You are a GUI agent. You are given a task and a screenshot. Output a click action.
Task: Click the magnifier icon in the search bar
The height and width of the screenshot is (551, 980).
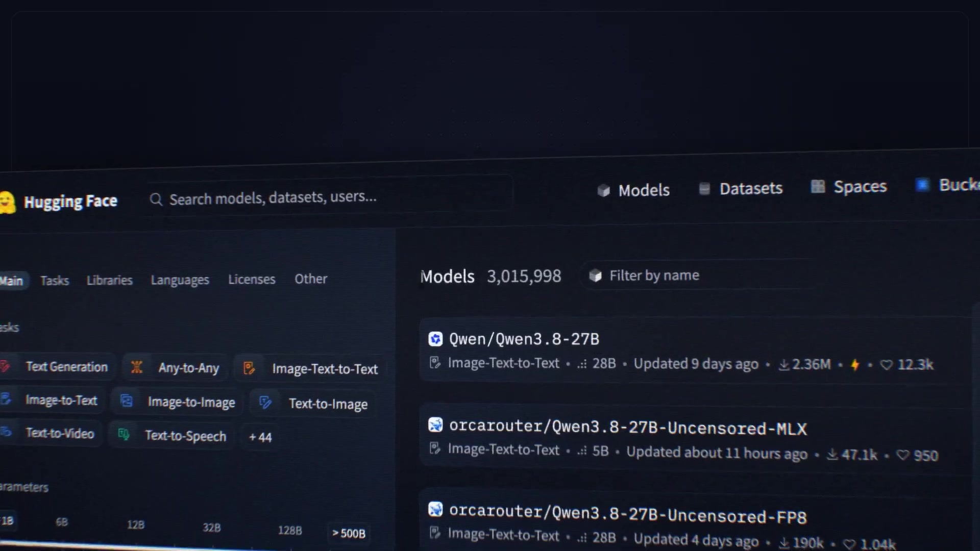[156, 199]
